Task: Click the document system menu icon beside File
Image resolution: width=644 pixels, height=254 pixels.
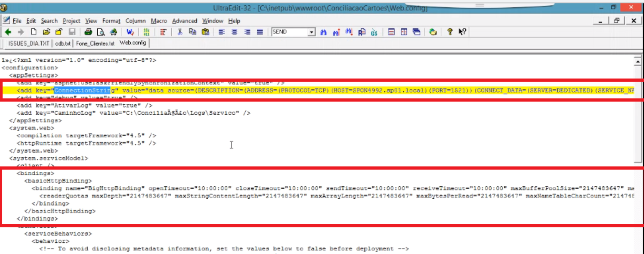Action: point(6,20)
